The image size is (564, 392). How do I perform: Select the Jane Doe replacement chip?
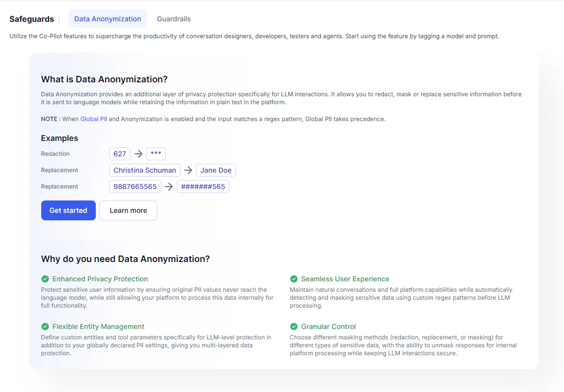coord(215,170)
